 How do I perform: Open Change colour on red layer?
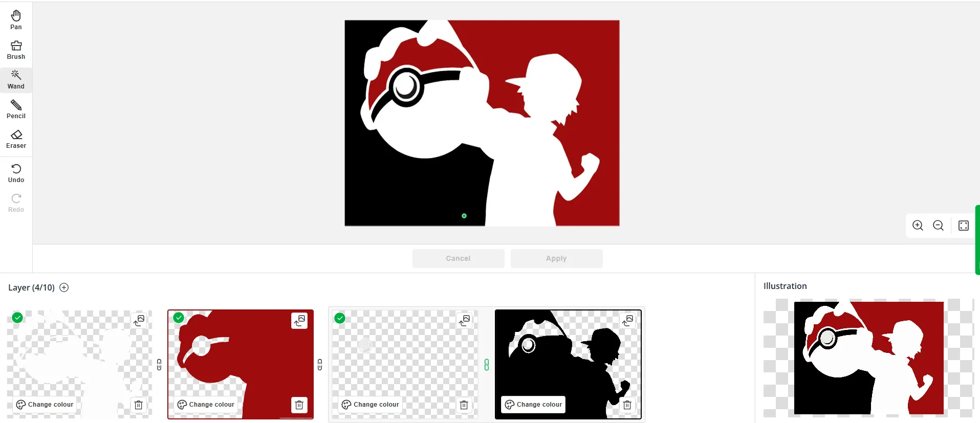coord(206,405)
